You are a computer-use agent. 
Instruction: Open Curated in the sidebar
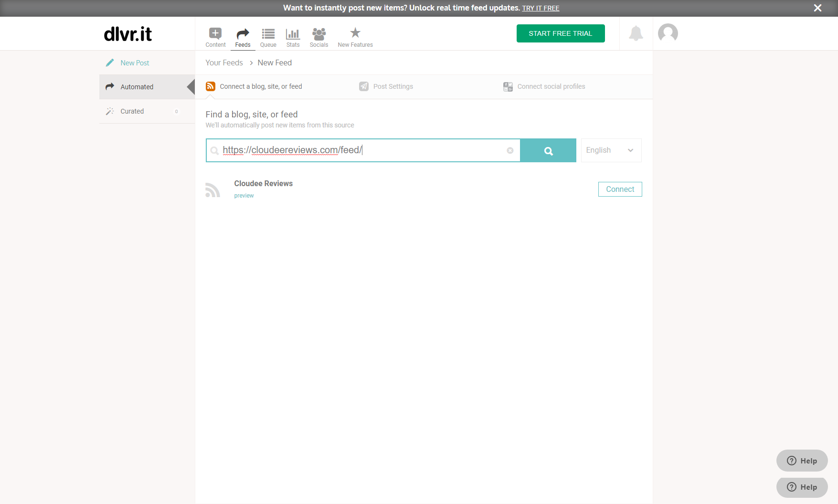pos(132,111)
